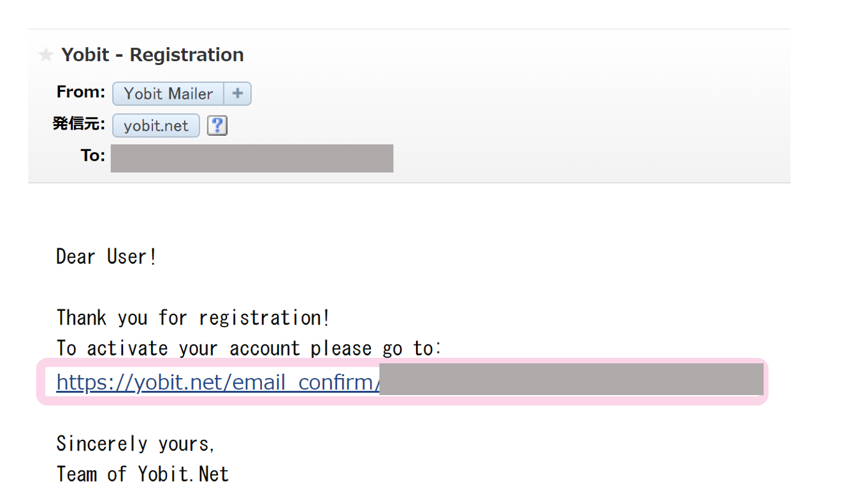Open the question mark help icon
The image size is (845, 504).
tap(217, 126)
